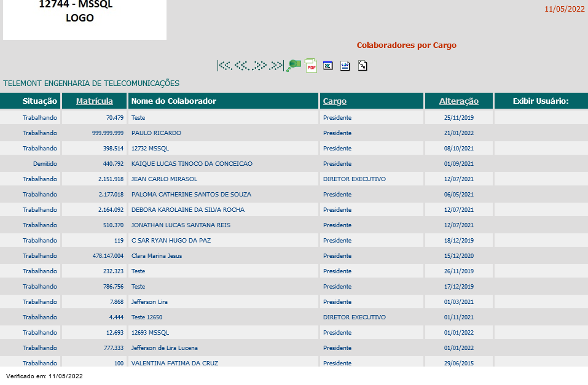Select collaborator DEBORA KAROLAINE DA SILVA ROCHA
Screen dimensions: 588x385
point(188,210)
